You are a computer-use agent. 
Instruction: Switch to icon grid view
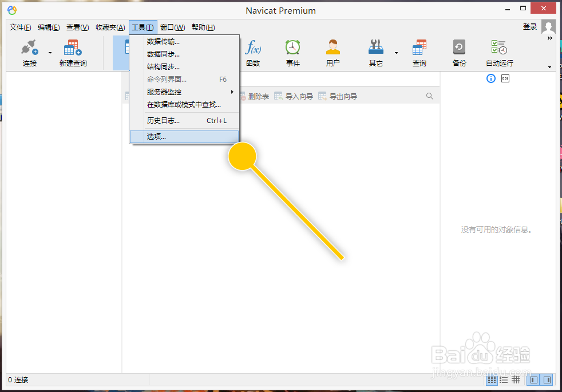492,380
